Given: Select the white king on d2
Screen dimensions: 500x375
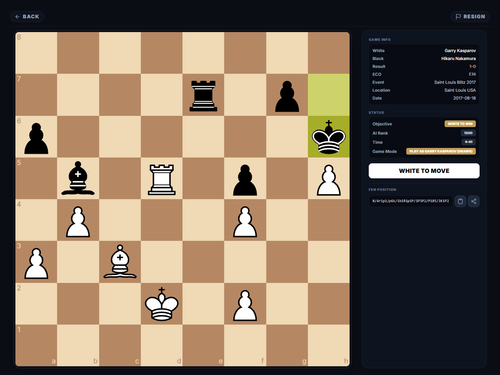Looking at the screenshot, I should point(162,304).
